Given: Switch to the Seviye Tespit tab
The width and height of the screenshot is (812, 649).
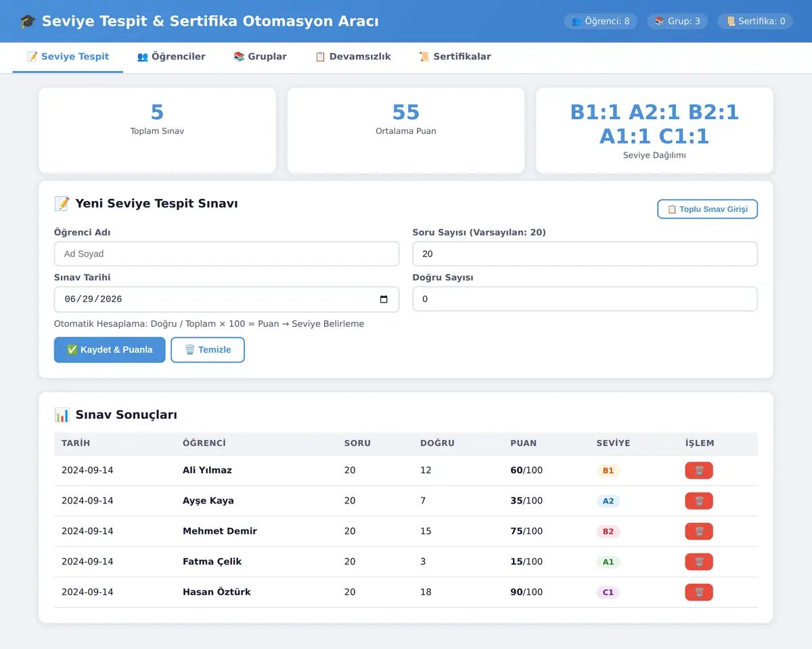Looking at the screenshot, I should pos(68,57).
